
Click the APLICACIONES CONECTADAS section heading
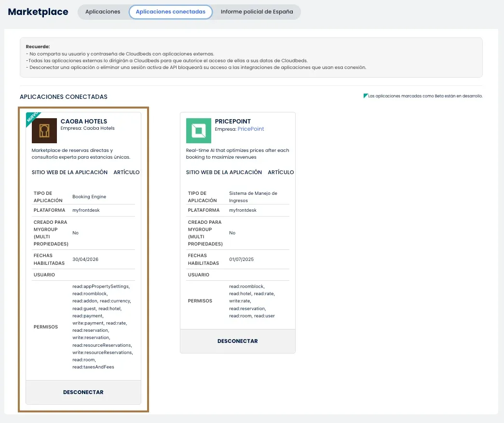(x=64, y=97)
